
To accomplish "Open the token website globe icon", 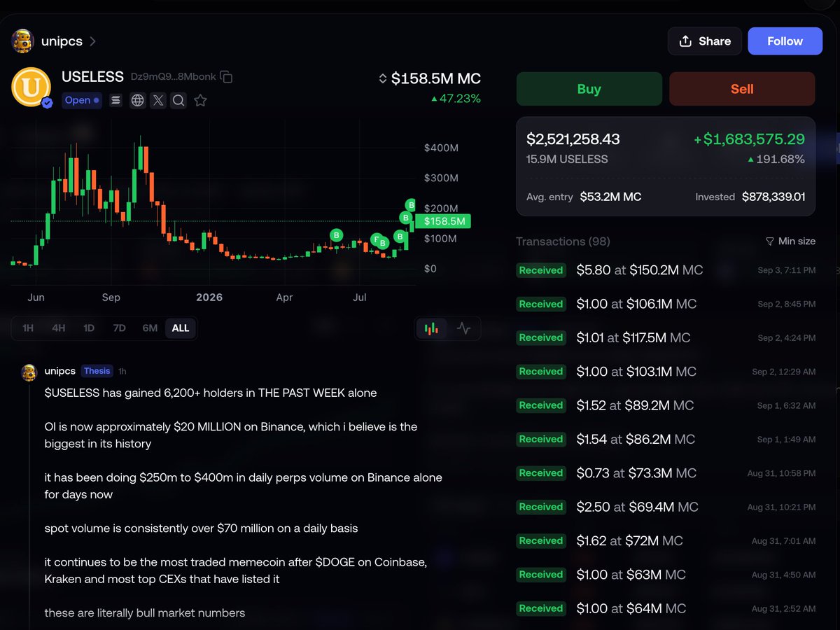I will click(138, 101).
